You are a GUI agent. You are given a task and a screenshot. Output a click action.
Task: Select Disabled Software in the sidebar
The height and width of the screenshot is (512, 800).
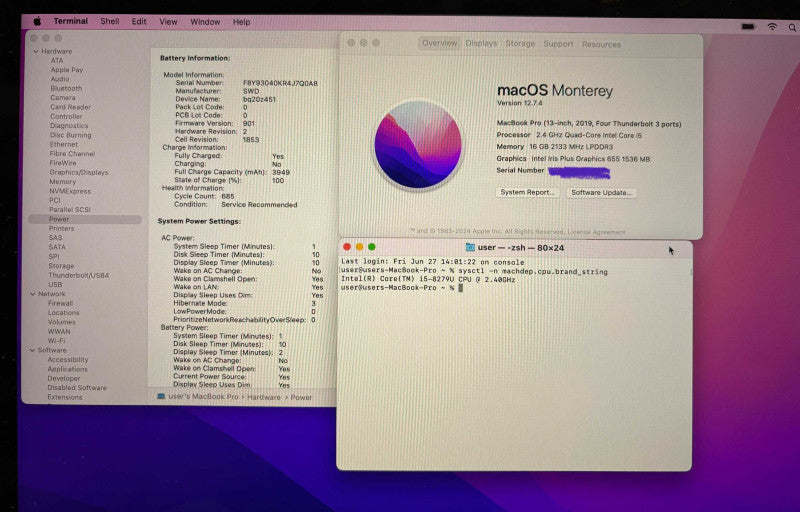click(x=77, y=388)
